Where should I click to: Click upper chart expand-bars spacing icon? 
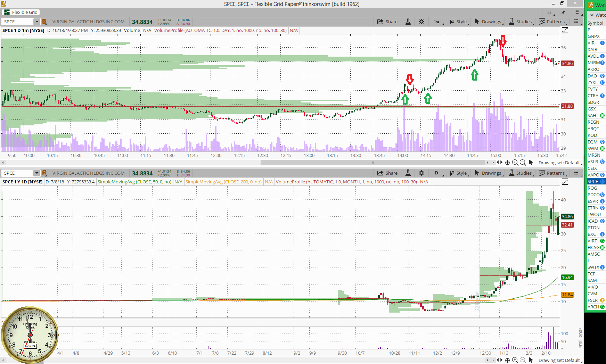(500, 163)
